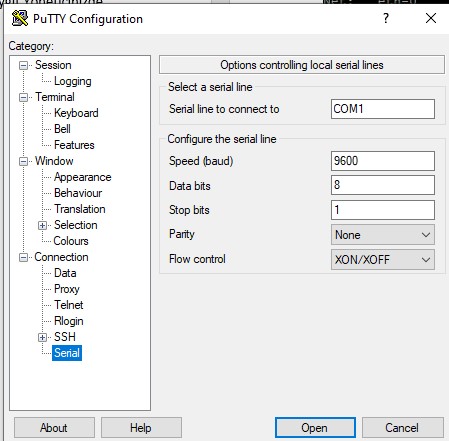
Task: Select the Colours category
Action: click(x=71, y=241)
